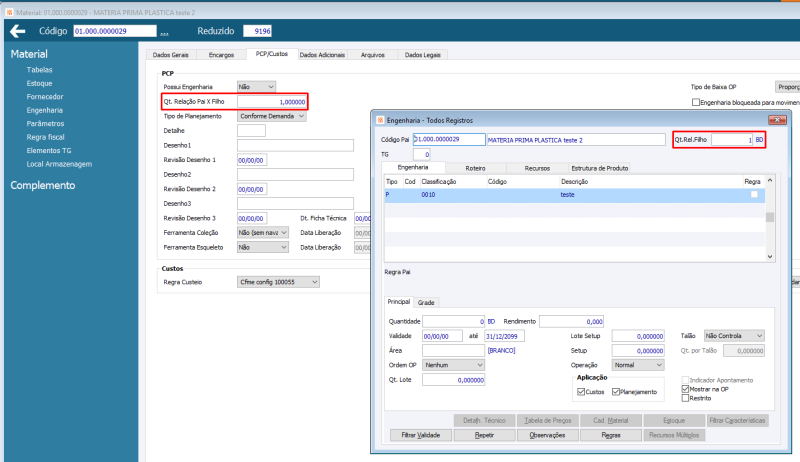Click the ellipsis lookup beside Código field
This screenshot has height=462, width=800.
(x=164, y=33)
